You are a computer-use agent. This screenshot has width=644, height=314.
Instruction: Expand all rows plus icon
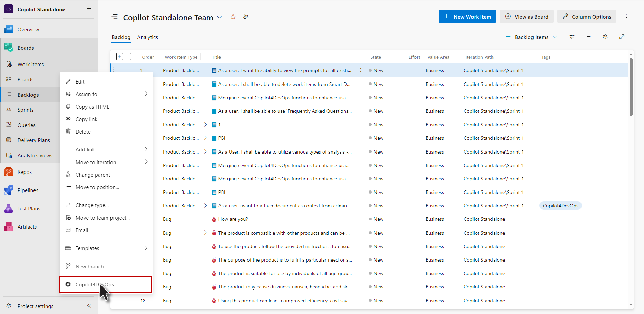click(119, 57)
